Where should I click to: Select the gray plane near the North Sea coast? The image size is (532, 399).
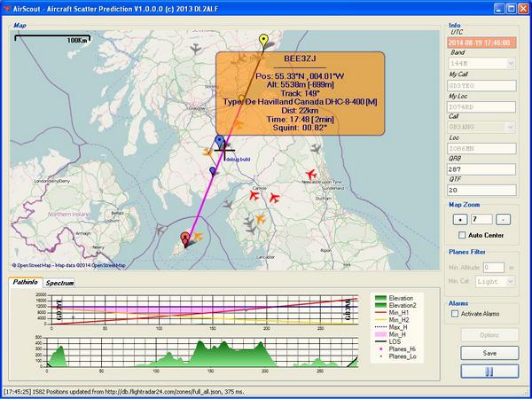pyautogui.click(x=316, y=148)
